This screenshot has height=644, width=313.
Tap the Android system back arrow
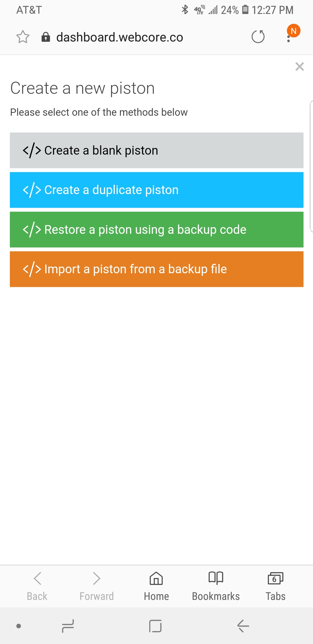pos(243,626)
